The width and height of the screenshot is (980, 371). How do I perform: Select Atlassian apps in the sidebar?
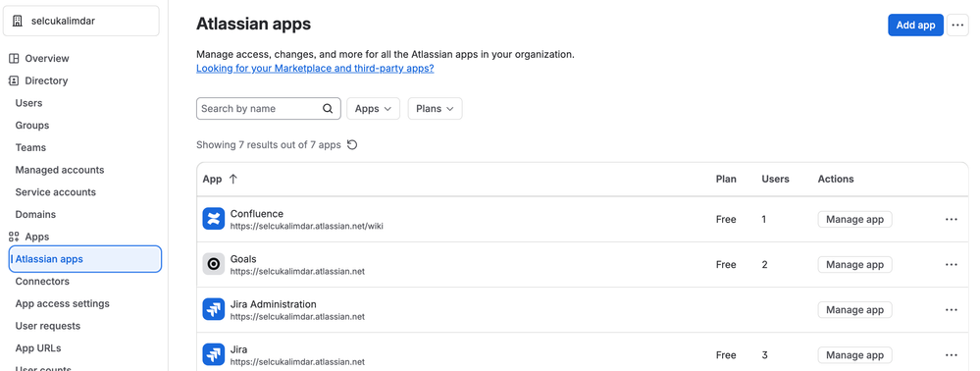click(85, 259)
